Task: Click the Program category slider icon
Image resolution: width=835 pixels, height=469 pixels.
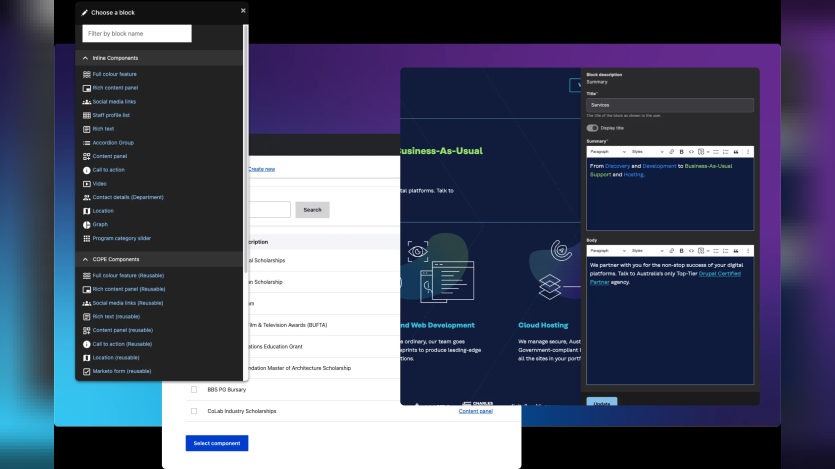Action: coord(86,238)
